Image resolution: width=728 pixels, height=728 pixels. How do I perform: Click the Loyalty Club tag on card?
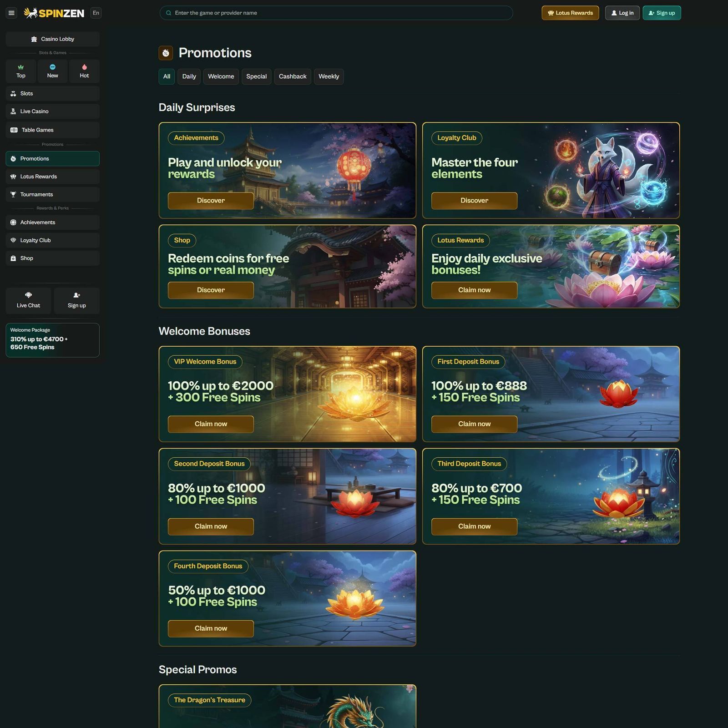pos(457,138)
